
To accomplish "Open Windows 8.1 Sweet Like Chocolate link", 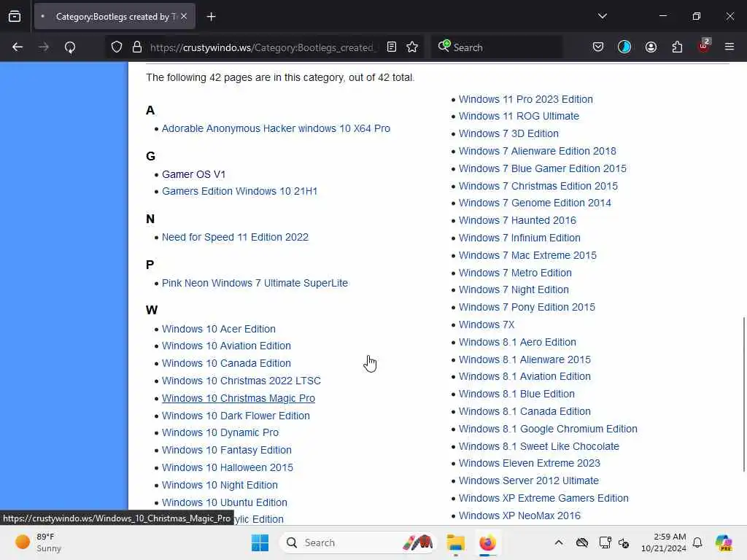I will 539,447.
